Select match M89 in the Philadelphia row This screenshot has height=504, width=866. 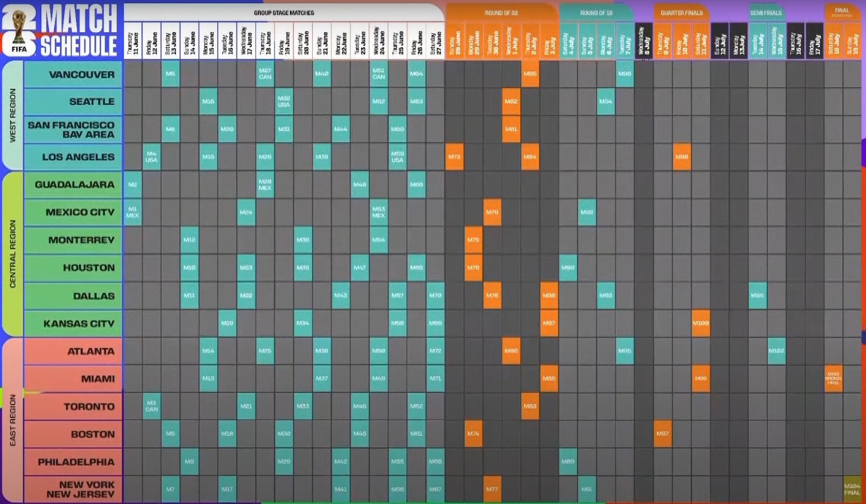pyautogui.click(x=568, y=461)
